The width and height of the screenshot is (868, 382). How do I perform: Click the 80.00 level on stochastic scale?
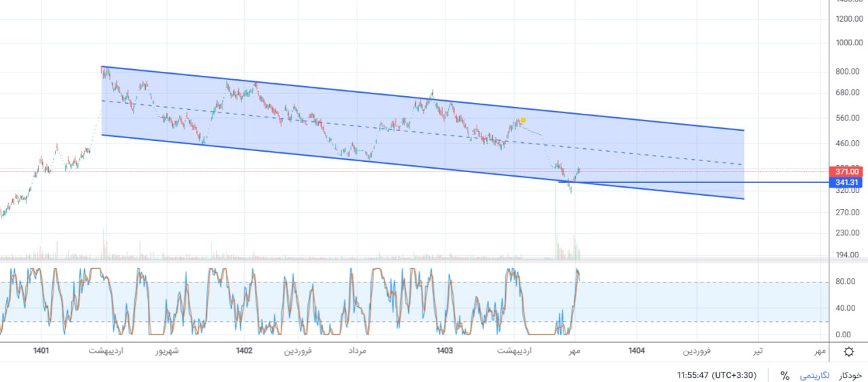coord(844,281)
